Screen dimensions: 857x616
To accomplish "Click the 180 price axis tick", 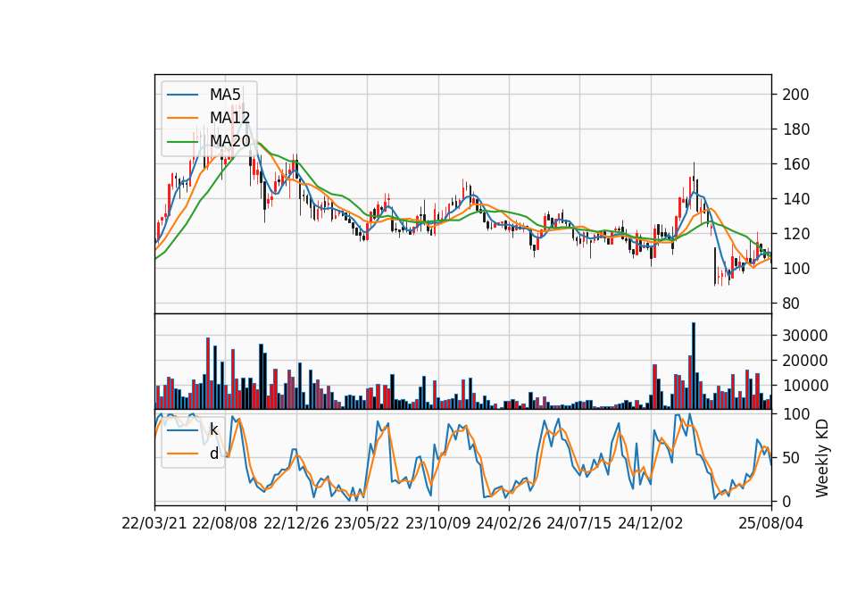I will coord(795,129).
